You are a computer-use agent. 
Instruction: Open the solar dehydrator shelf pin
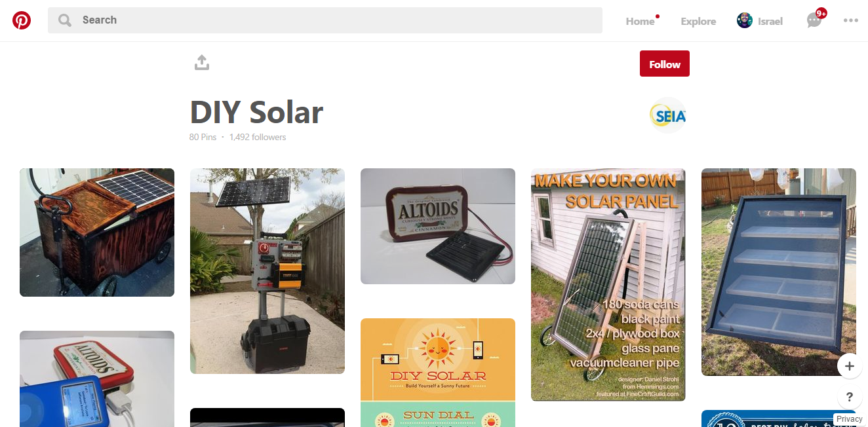779,272
